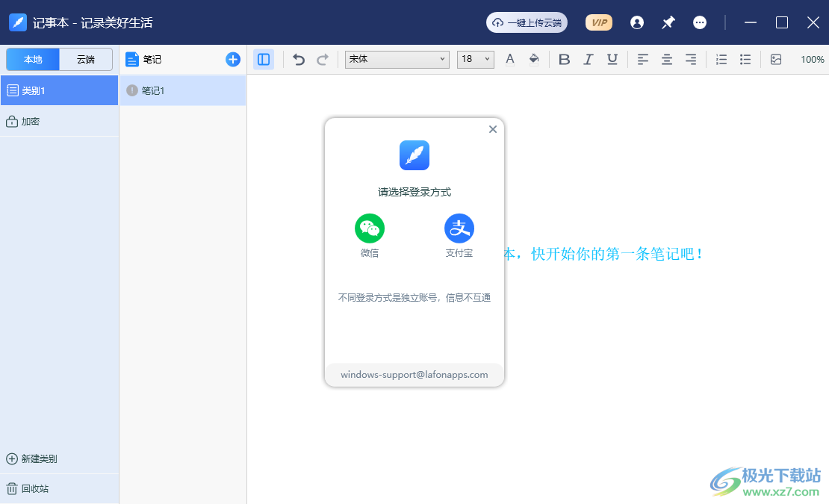829x504 pixels.
Task: Log in with 支付宝 Alipay icon
Action: [459, 228]
